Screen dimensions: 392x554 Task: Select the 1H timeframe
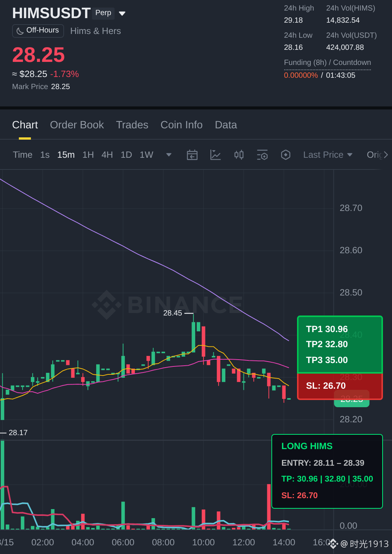(88, 155)
